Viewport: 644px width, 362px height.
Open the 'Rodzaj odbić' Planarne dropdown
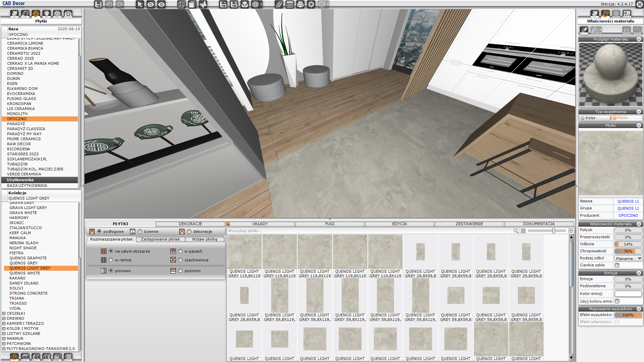628,258
